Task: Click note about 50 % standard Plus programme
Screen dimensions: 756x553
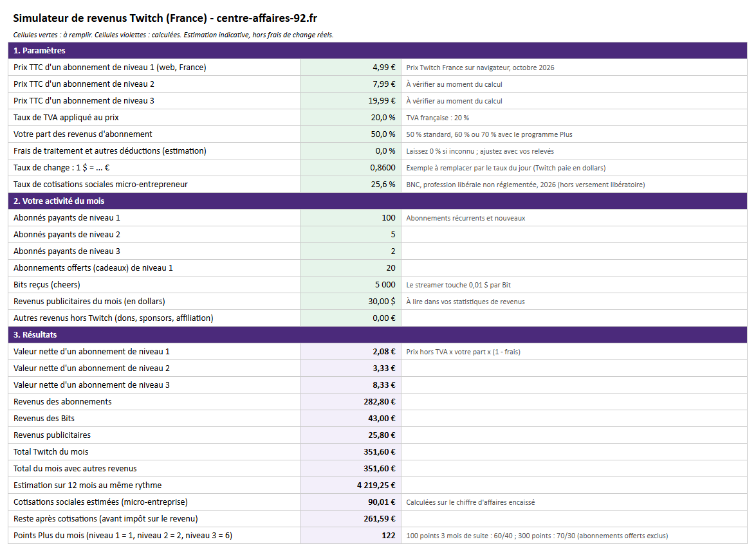Action: pos(490,134)
